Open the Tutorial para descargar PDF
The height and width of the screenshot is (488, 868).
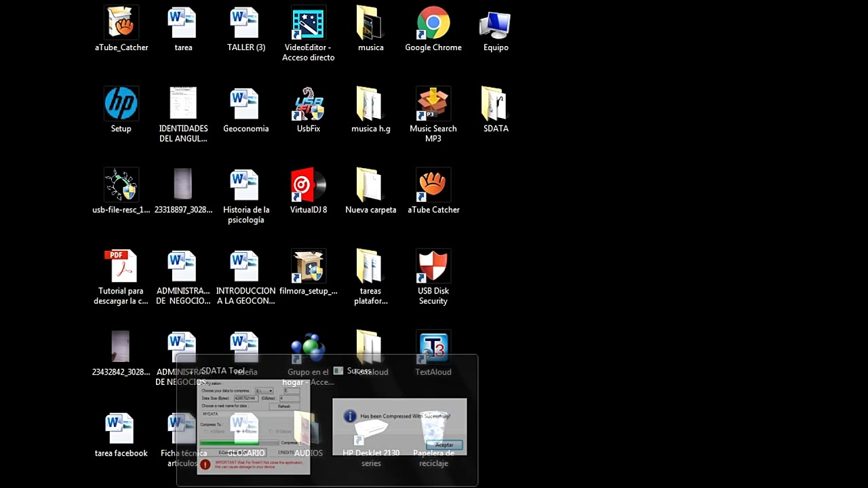121,277
